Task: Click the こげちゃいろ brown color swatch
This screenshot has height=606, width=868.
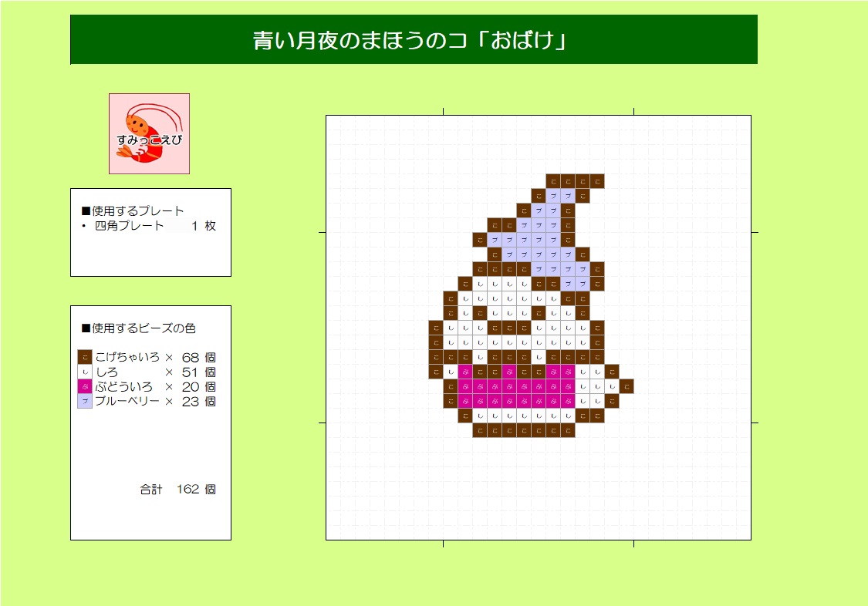Action: pyautogui.click(x=85, y=357)
